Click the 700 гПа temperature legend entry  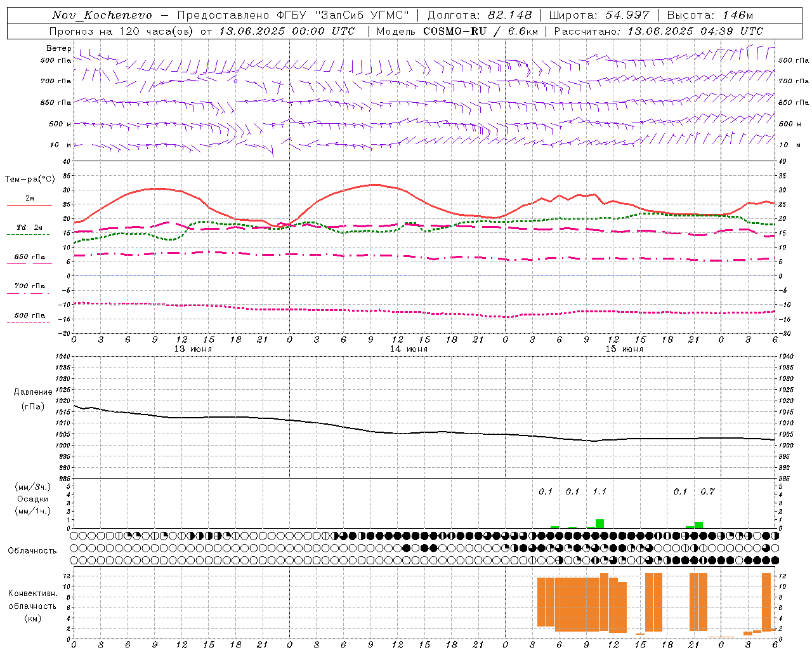(30, 286)
